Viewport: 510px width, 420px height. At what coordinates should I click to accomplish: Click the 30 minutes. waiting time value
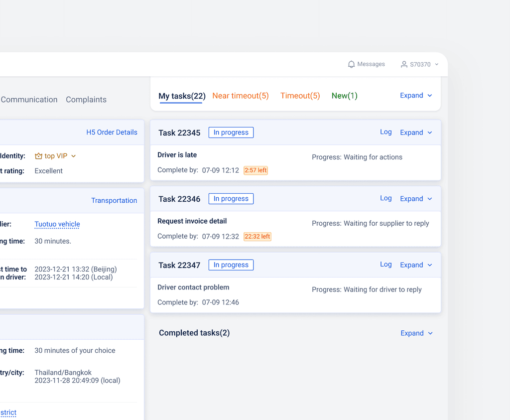point(53,242)
